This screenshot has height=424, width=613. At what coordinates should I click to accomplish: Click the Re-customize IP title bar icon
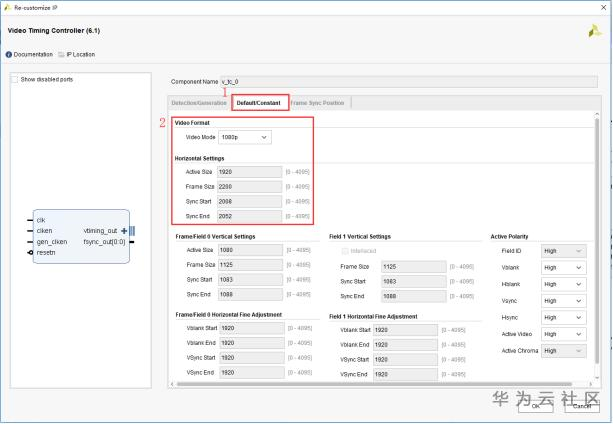pyautogui.click(x=7, y=7)
